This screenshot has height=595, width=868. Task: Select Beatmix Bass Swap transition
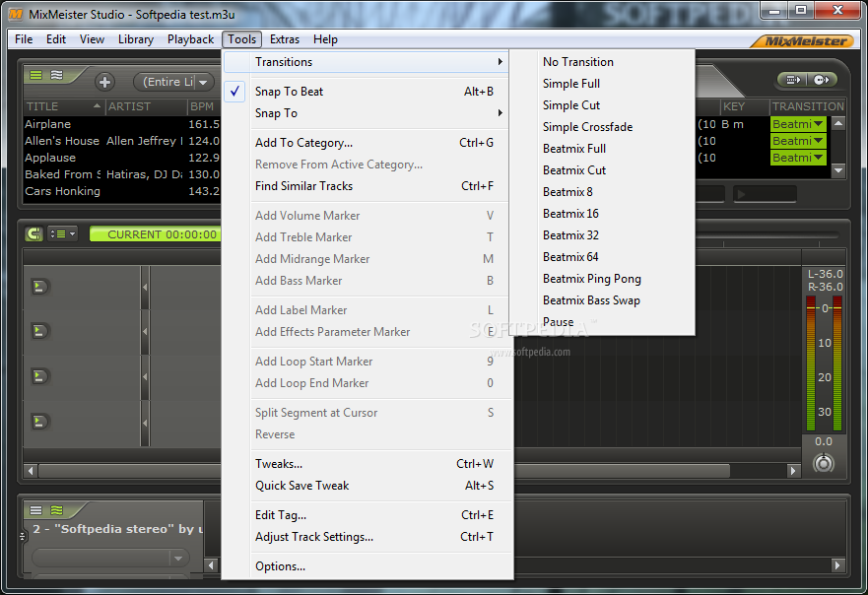(x=602, y=300)
